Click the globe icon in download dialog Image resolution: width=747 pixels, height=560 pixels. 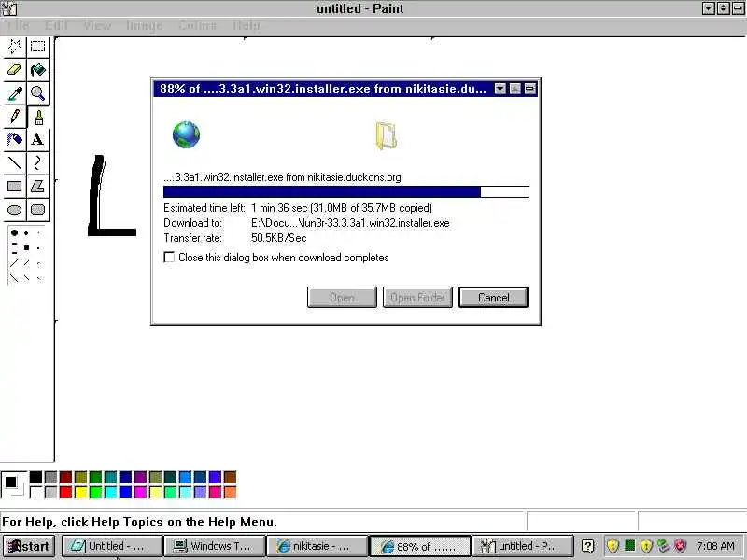coord(186,134)
